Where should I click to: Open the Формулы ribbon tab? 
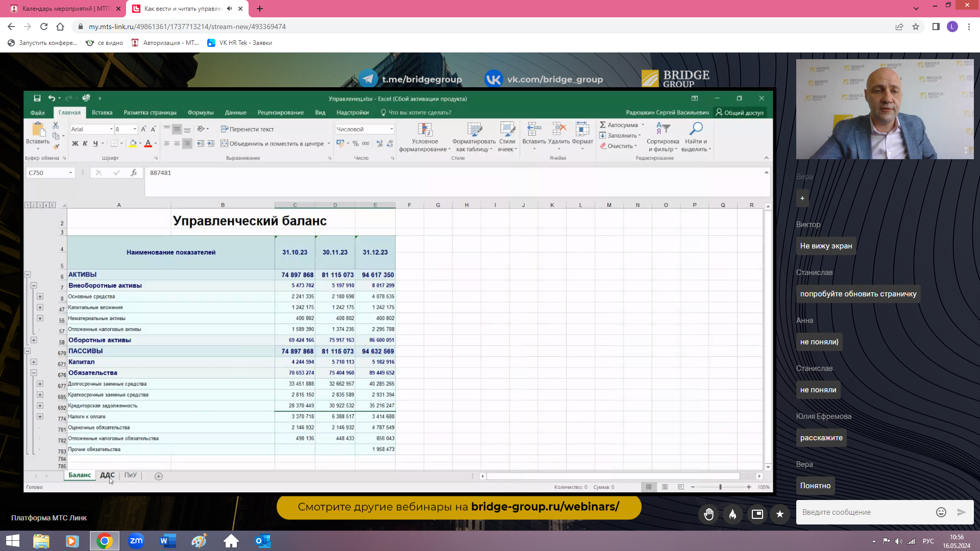tap(200, 113)
